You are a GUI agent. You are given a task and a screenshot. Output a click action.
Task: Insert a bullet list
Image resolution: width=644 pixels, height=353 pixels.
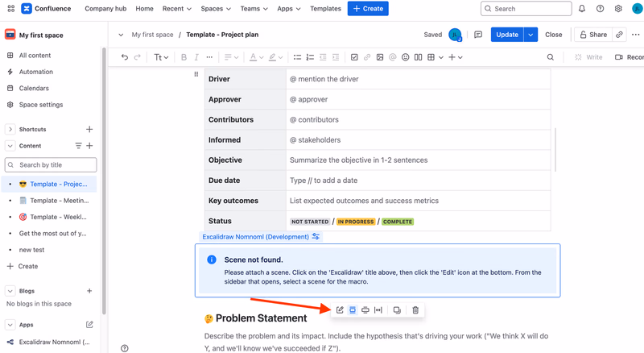click(x=297, y=57)
